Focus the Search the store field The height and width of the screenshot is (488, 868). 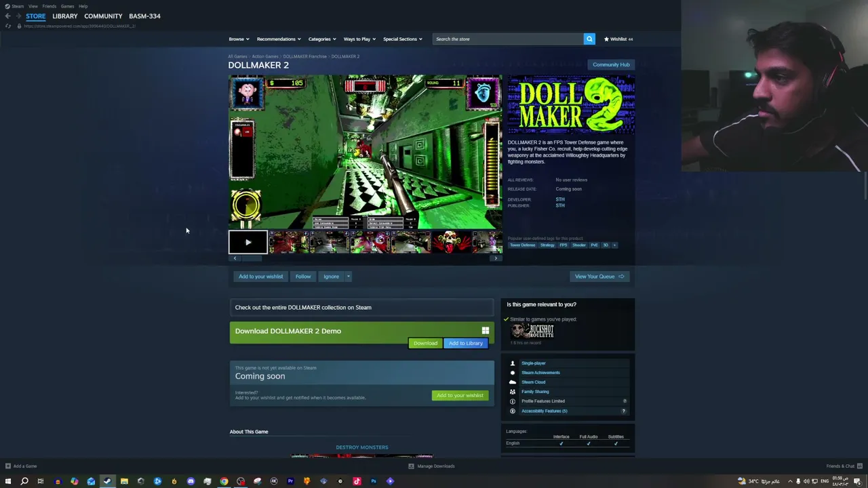click(x=508, y=39)
